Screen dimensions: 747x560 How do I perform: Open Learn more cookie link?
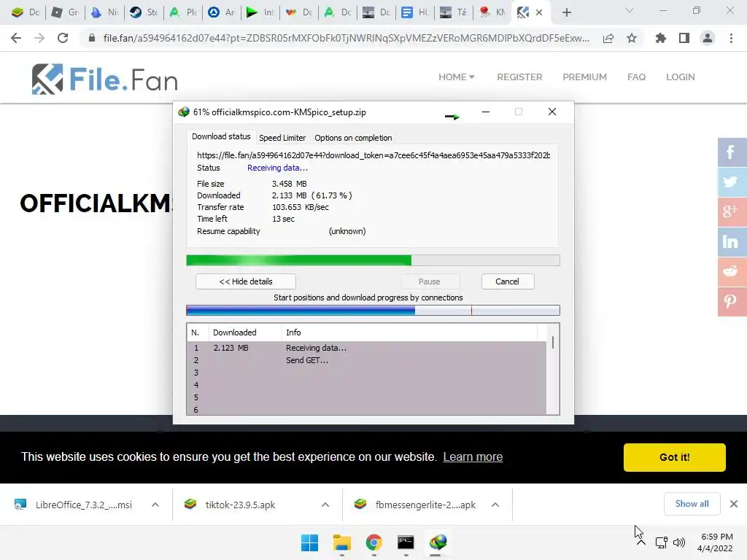pyautogui.click(x=473, y=456)
